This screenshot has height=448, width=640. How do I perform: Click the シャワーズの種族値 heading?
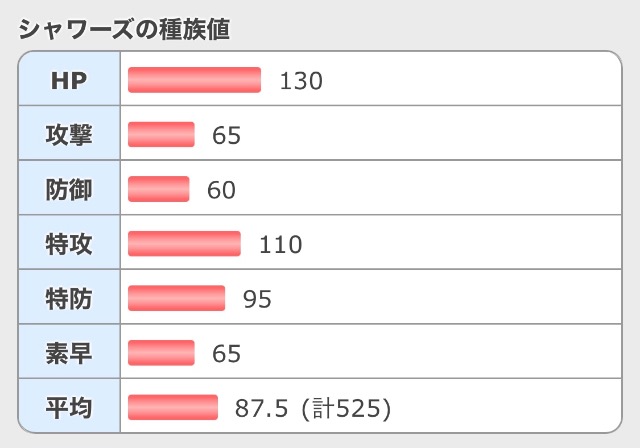pos(124,29)
